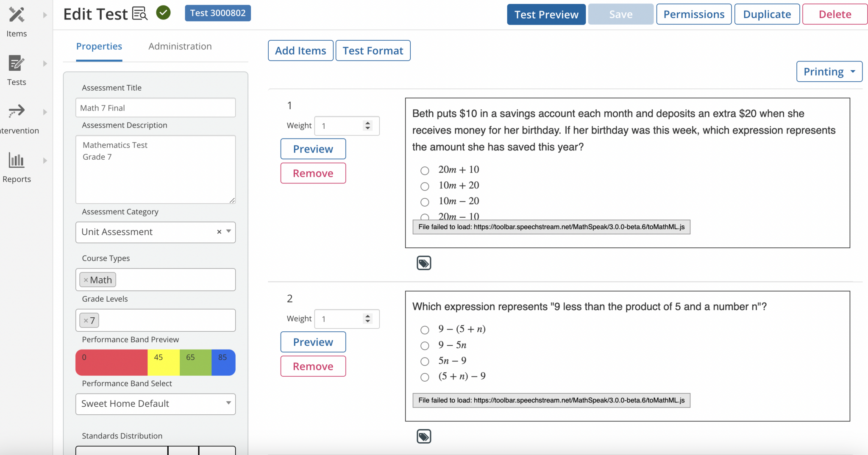Select answer 20m + 10 radio button
The height and width of the screenshot is (455, 868).
point(425,171)
